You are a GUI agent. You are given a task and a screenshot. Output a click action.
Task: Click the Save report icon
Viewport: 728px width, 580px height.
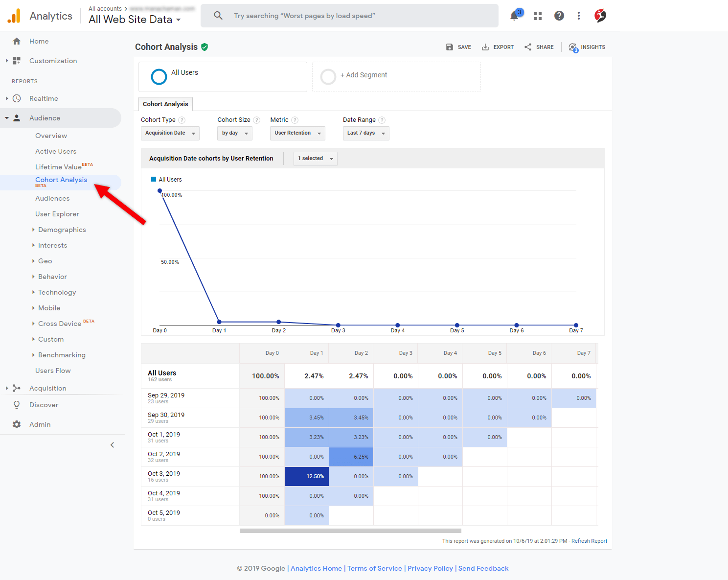click(449, 47)
